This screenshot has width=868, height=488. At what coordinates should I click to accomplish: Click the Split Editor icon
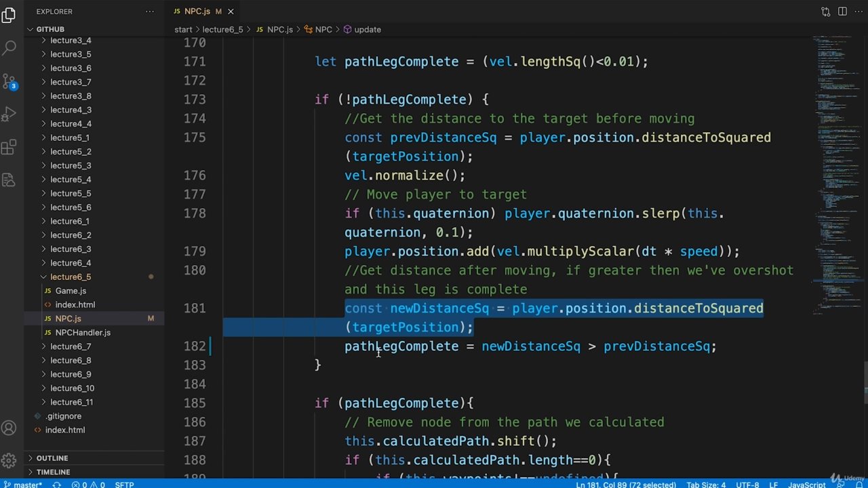842,12
